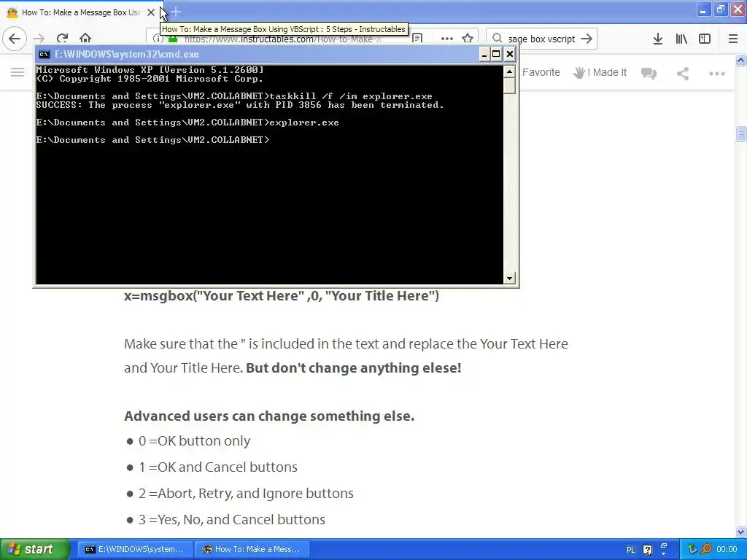Switch to Firefox 'How To: Make a Mess...' taskbar button
The image size is (747, 560).
click(252, 549)
